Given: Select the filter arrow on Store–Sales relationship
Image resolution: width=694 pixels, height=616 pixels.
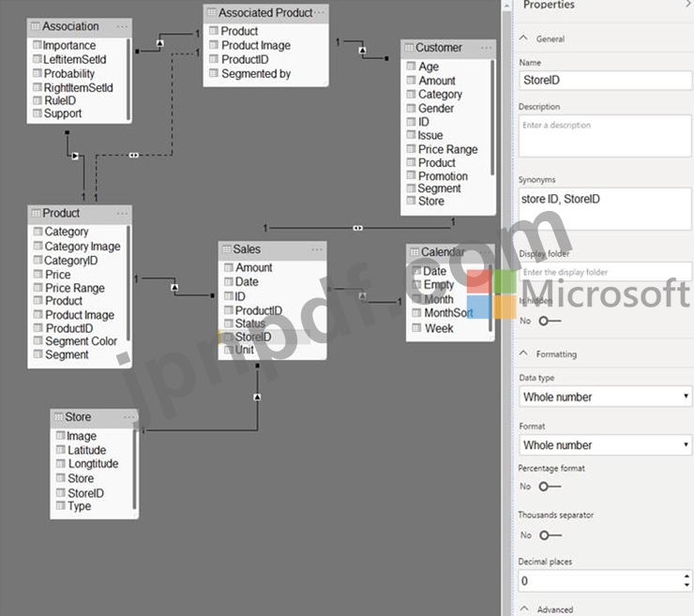Looking at the screenshot, I should pyautogui.click(x=257, y=397).
